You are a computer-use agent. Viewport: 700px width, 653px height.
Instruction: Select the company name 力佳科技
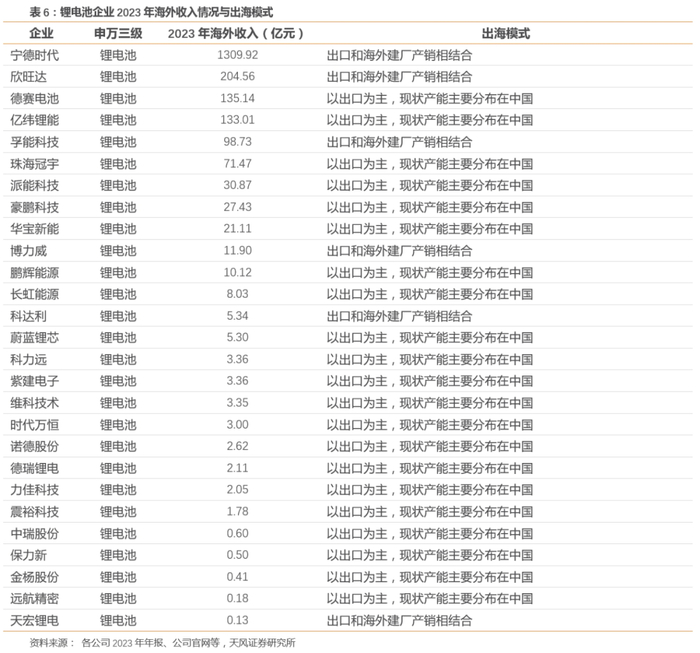34,490
